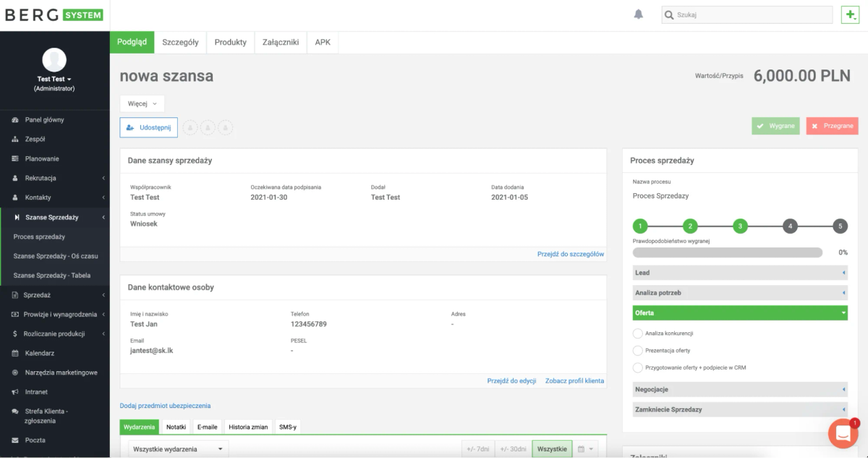
Task: Open the notifications bell icon
Action: 639,14
